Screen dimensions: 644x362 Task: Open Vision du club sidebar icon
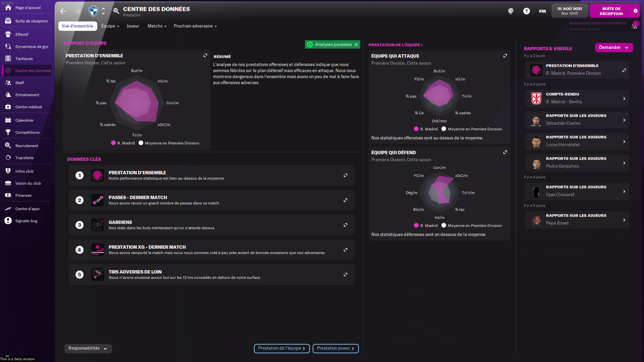(x=8, y=183)
